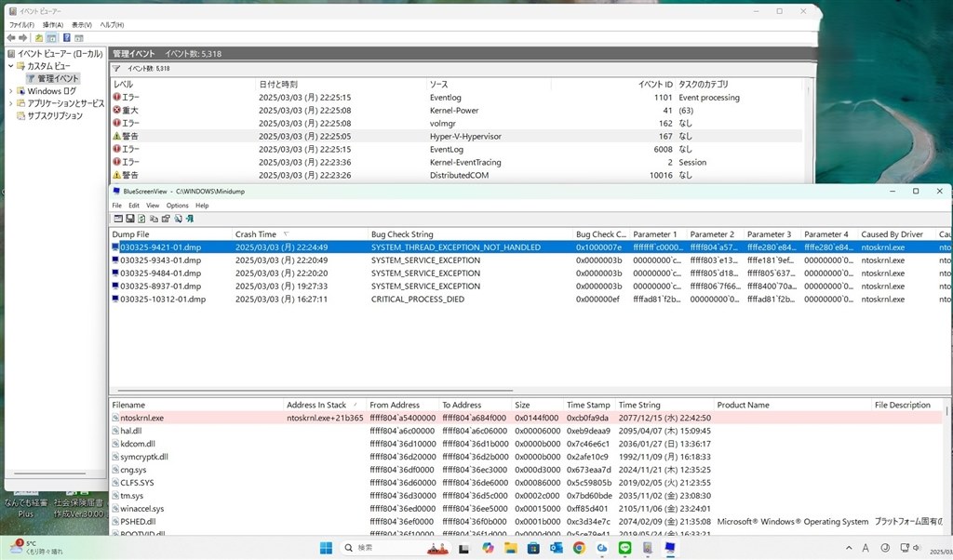
Task: Click BlueScreenView icon on the taskbar
Action: click(670, 548)
